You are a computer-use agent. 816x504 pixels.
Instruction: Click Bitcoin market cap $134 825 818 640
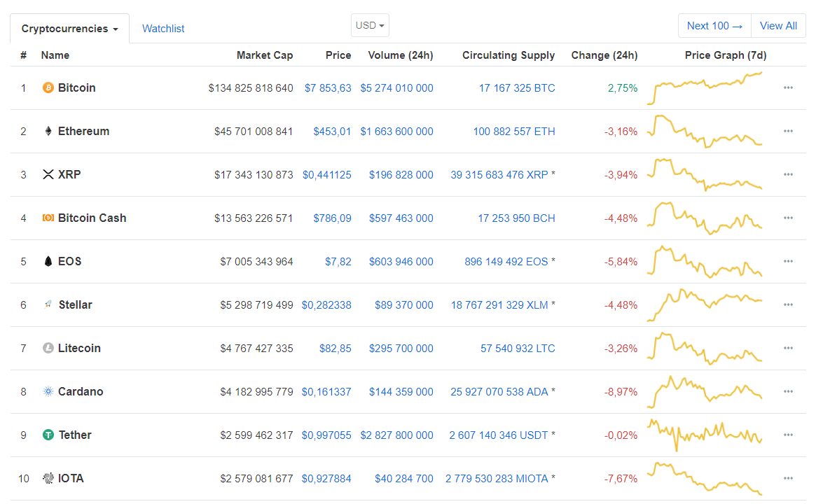coord(250,88)
